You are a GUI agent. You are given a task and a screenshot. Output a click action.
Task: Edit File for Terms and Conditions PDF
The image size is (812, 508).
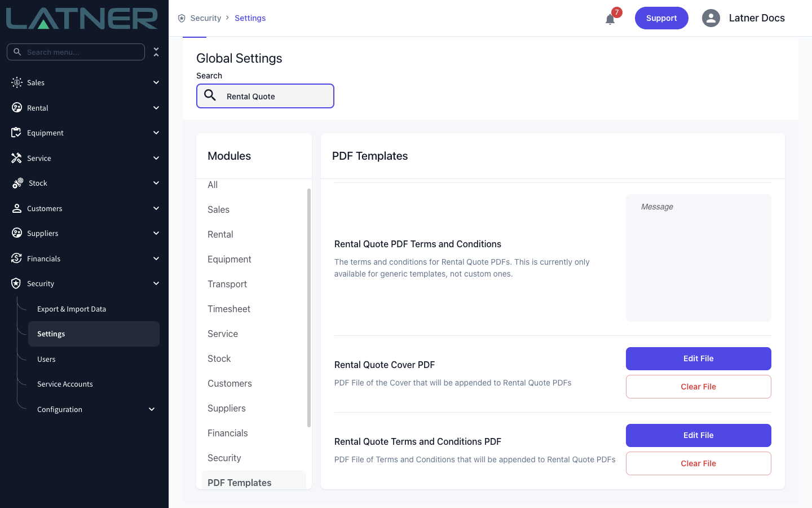point(699,435)
